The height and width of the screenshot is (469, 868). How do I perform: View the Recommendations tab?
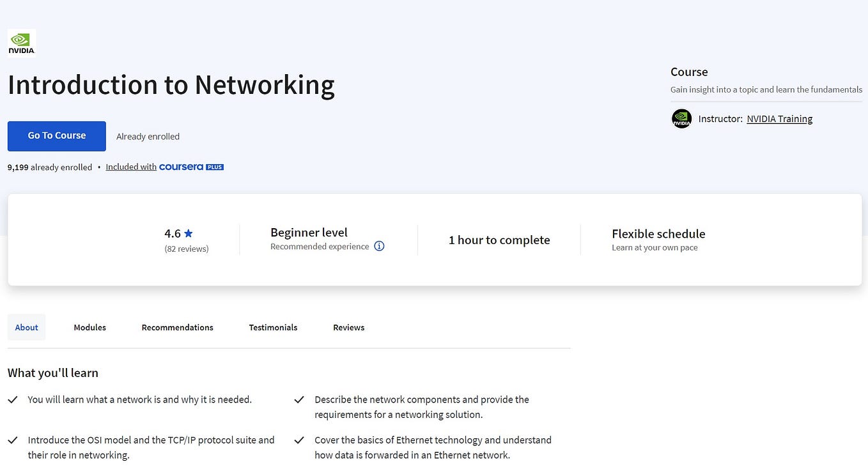point(177,327)
